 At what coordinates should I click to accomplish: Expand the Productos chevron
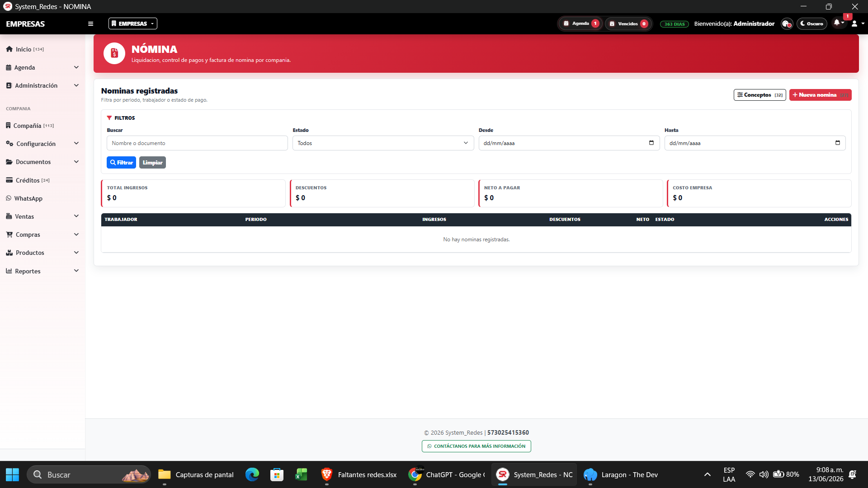click(x=76, y=253)
